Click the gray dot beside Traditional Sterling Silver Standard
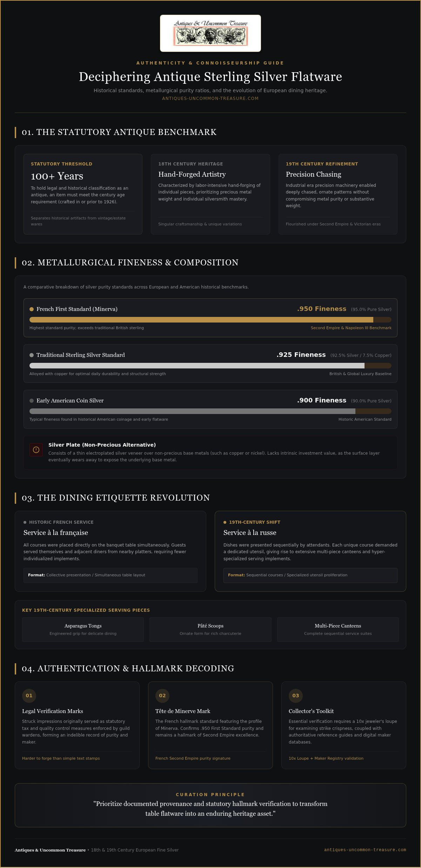Image resolution: width=421 pixels, height=868 pixels. pyautogui.click(x=32, y=355)
